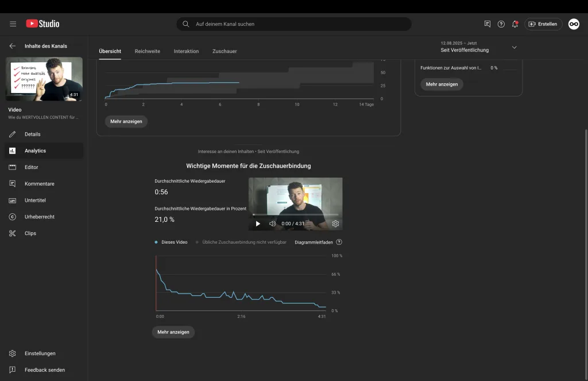Expand retention details with lower Mehr anzeigen
This screenshot has height=381, width=588.
[x=173, y=332]
